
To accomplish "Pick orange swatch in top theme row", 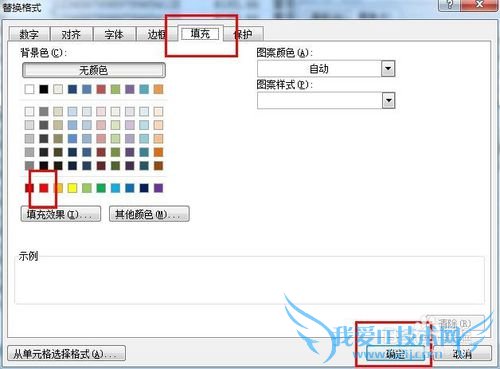I will point(158,89).
